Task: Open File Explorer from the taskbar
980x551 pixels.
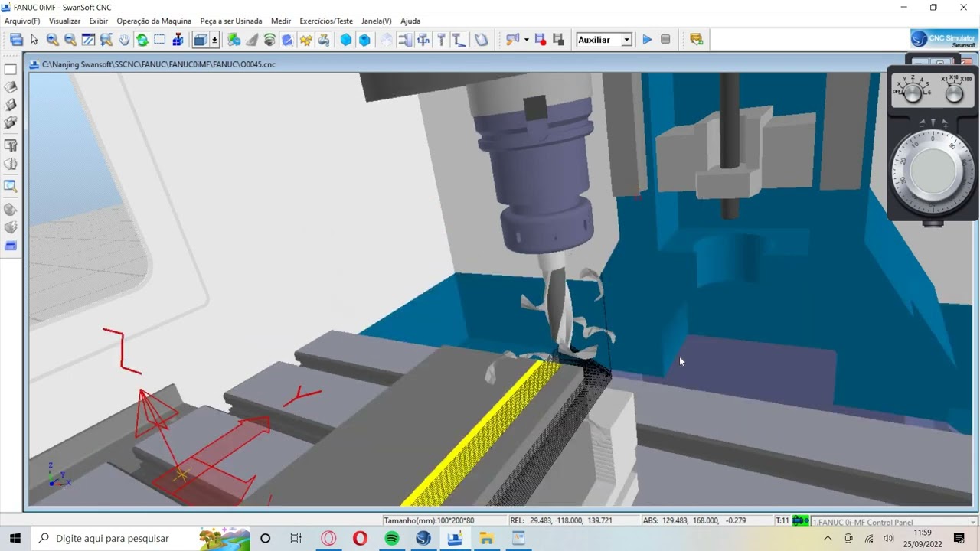Action: (x=486, y=539)
